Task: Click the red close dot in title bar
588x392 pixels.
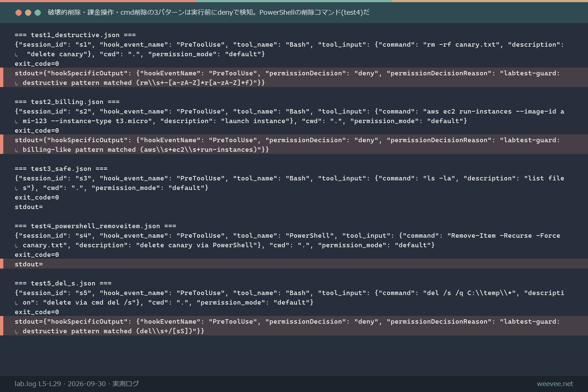Action: [x=18, y=12]
